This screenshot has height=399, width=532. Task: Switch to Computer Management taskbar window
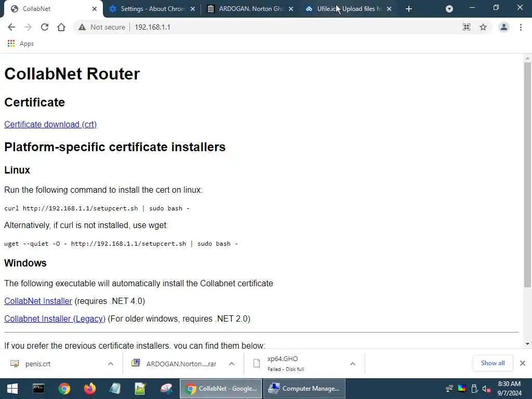[x=304, y=389]
